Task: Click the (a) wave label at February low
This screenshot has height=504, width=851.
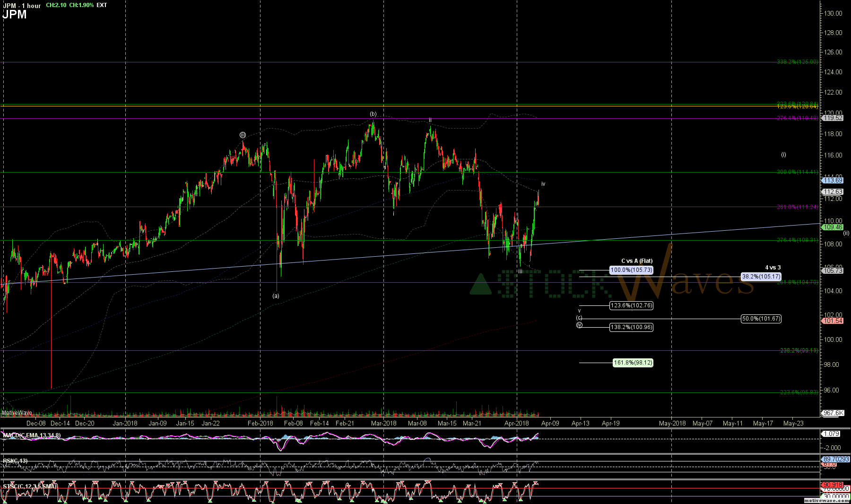Action: [x=276, y=296]
